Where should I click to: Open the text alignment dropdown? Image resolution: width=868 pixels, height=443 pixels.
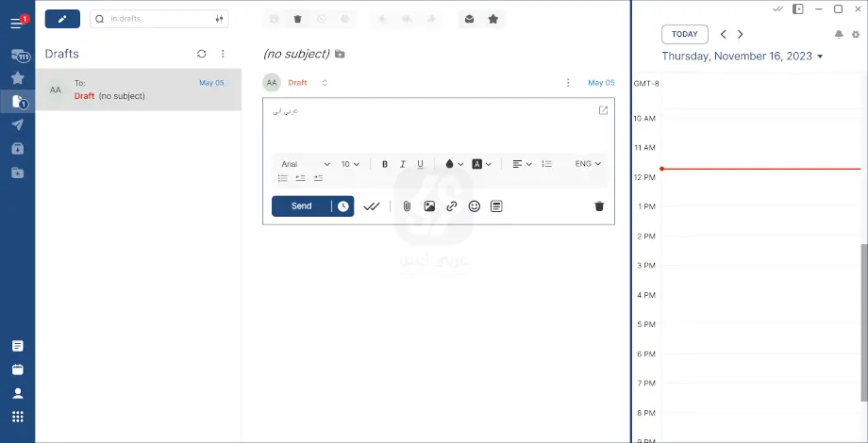[x=522, y=164]
